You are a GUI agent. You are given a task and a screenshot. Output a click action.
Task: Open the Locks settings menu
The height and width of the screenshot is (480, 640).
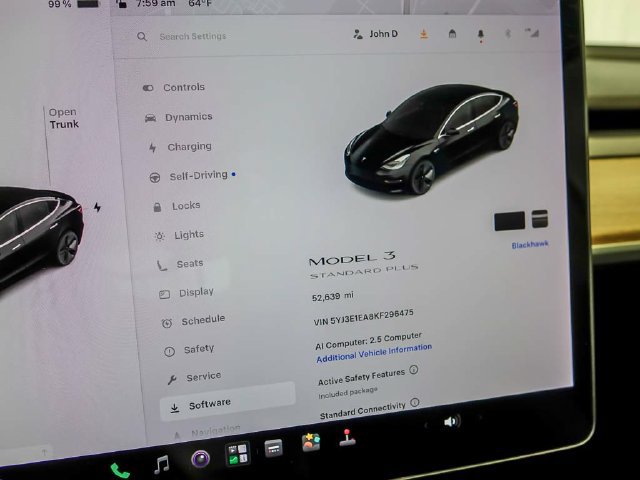coord(176,206)
